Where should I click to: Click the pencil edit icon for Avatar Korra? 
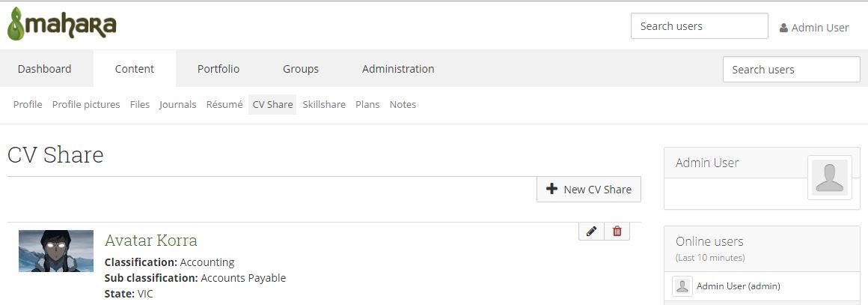591,232
